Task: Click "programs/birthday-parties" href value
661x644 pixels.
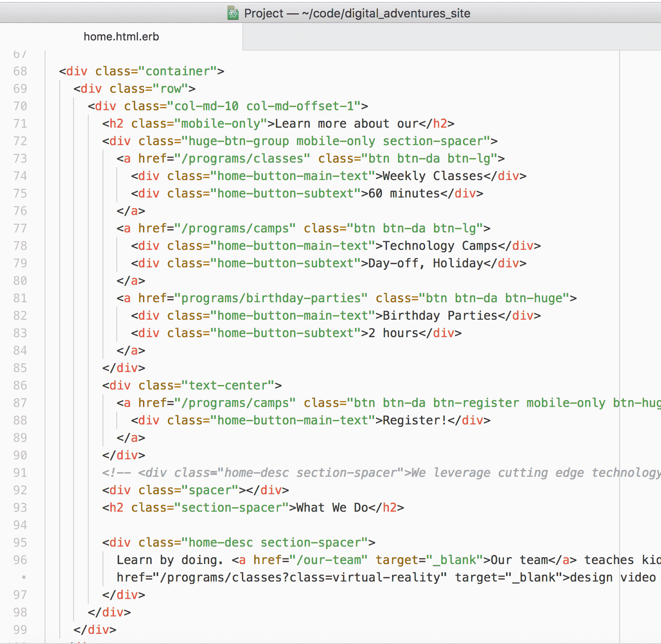Action: tap(271, 298)
